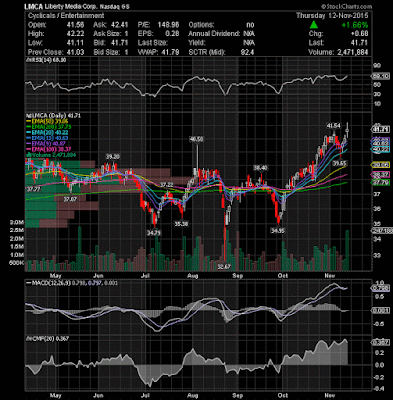Screen dimensions: 393x400
Task: Click the green 37.79 axis price tag
Action: click(380, 182)
